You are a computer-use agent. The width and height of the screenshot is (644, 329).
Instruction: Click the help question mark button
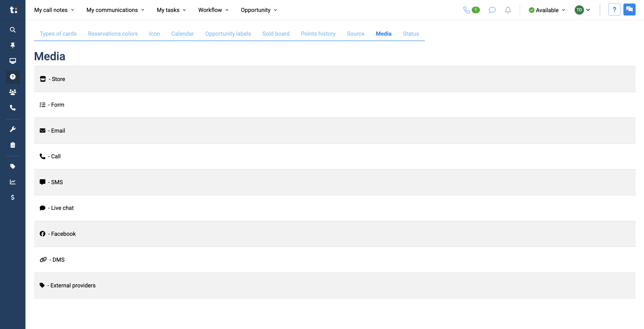pos(615,9)
